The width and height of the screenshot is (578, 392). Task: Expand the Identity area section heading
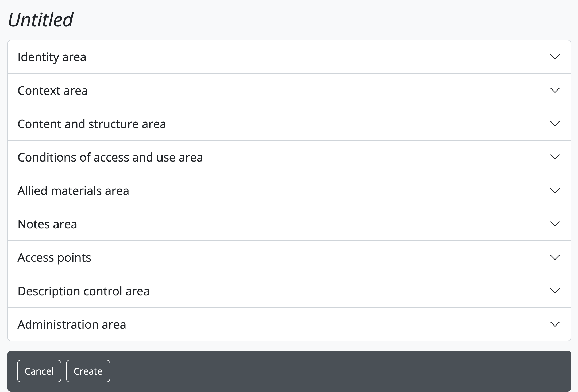point(52,57)
